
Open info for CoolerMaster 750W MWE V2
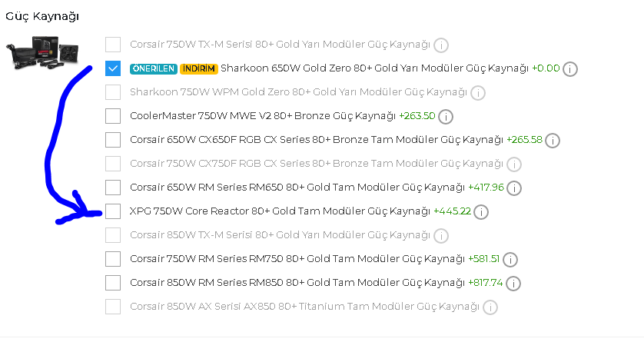[x=446, y=117]
